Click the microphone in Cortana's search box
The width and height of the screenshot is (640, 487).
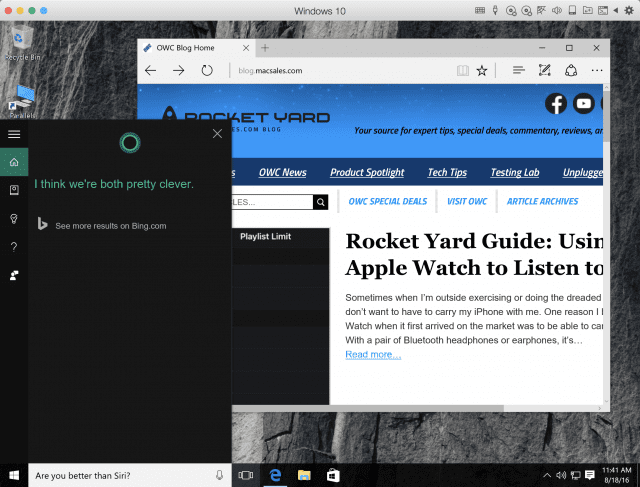tap(219, 475)
